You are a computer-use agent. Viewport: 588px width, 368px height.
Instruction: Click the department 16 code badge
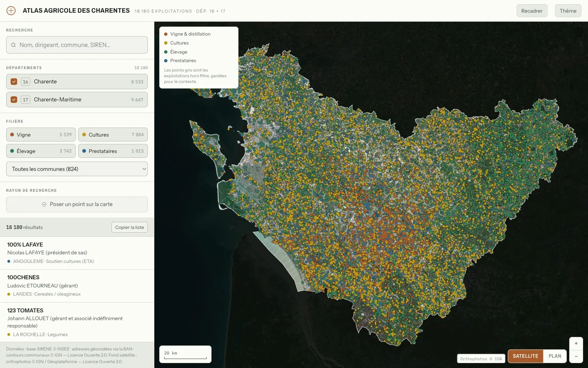tap(25, 81)
